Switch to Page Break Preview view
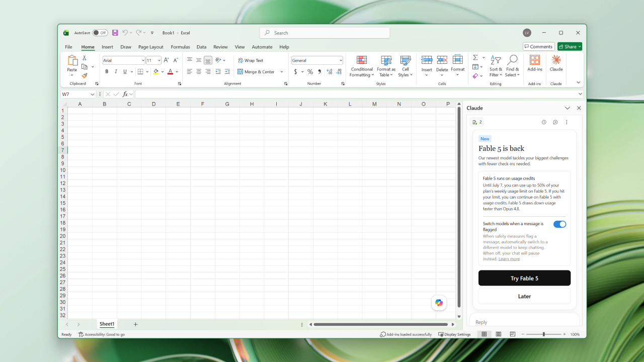This screenshot has width=644, height=362. (x=512, y=334)
